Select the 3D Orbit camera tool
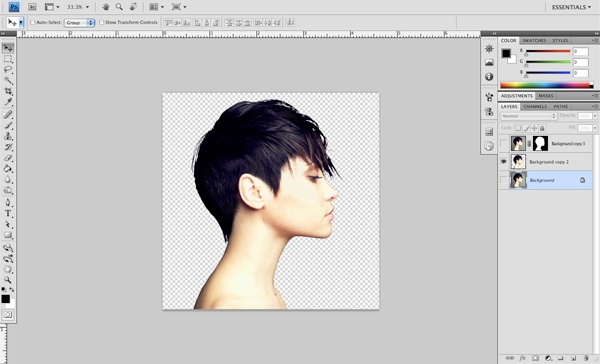600x364 pixels. coord(8,259)
